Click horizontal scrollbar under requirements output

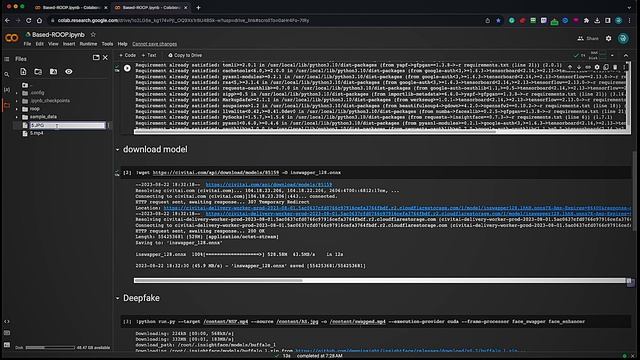(x=314, y=132)
